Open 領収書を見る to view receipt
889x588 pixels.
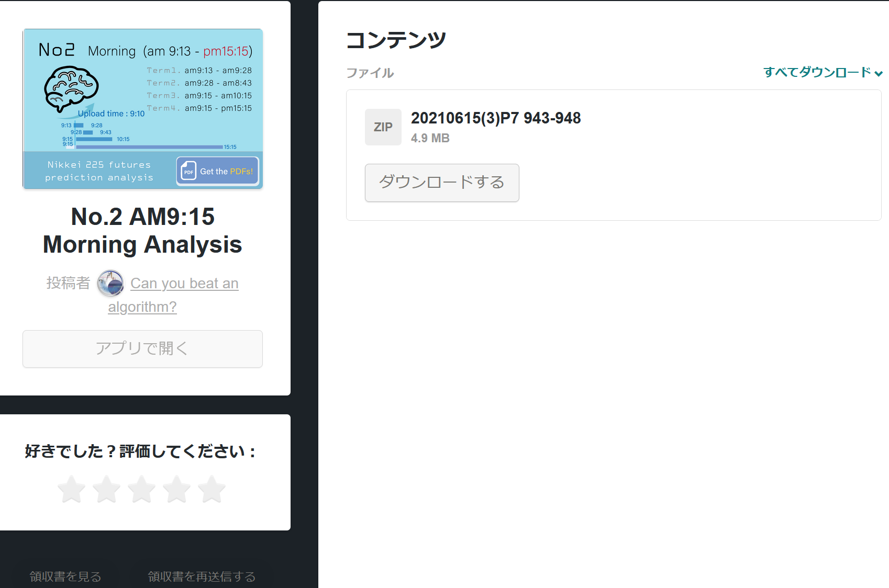click(65, 576)
